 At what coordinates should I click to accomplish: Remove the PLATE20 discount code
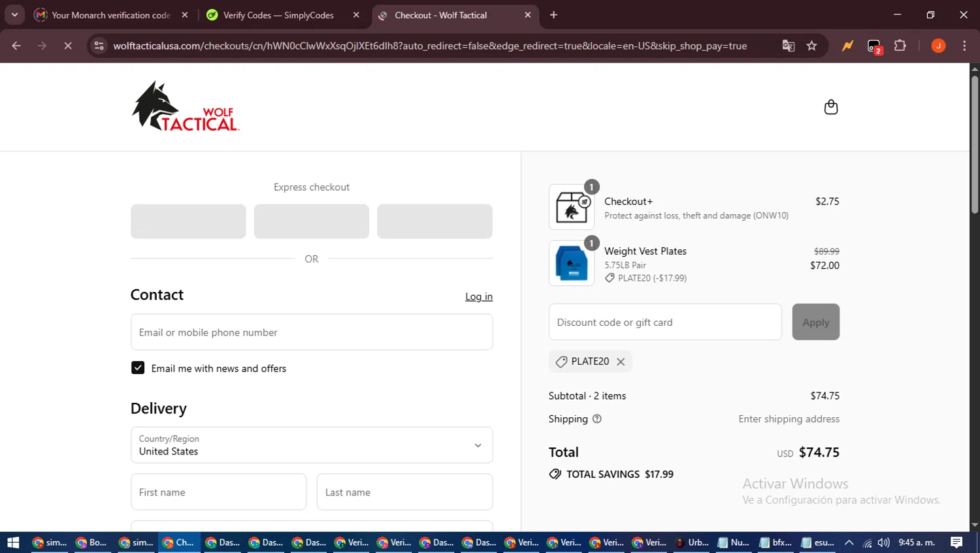(x=621, y=362)
